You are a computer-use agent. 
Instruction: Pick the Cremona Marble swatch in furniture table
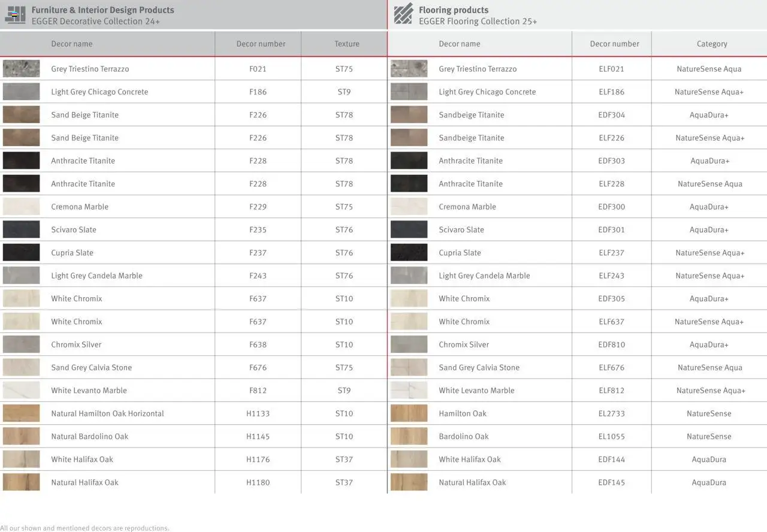click(22, 207)
